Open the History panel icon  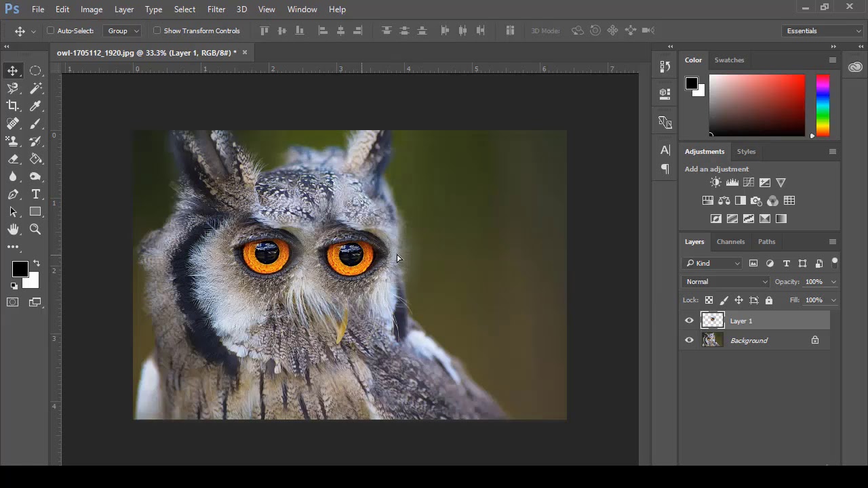pyautogui.click(x=665, y=66)
